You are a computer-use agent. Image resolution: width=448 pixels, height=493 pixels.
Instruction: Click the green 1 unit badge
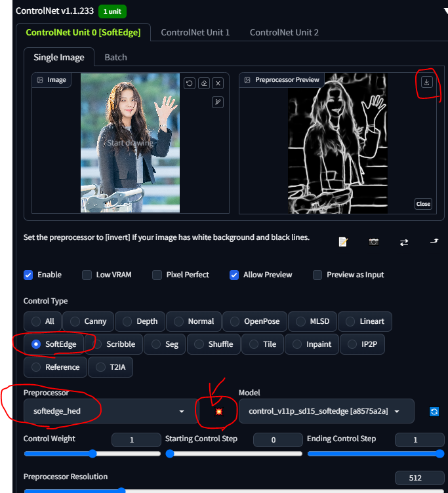click(112, 12)
